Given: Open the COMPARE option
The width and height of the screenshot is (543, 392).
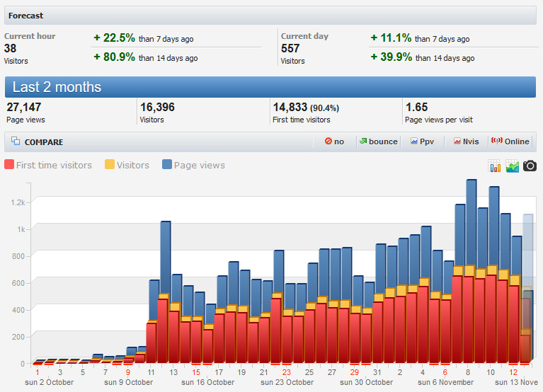Looking at the screenshot, I should 44,142.
